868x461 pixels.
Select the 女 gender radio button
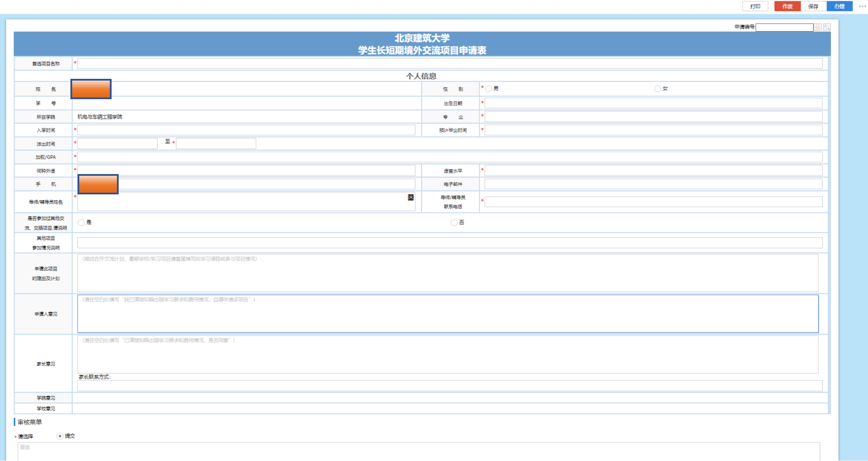pos(658,89)
